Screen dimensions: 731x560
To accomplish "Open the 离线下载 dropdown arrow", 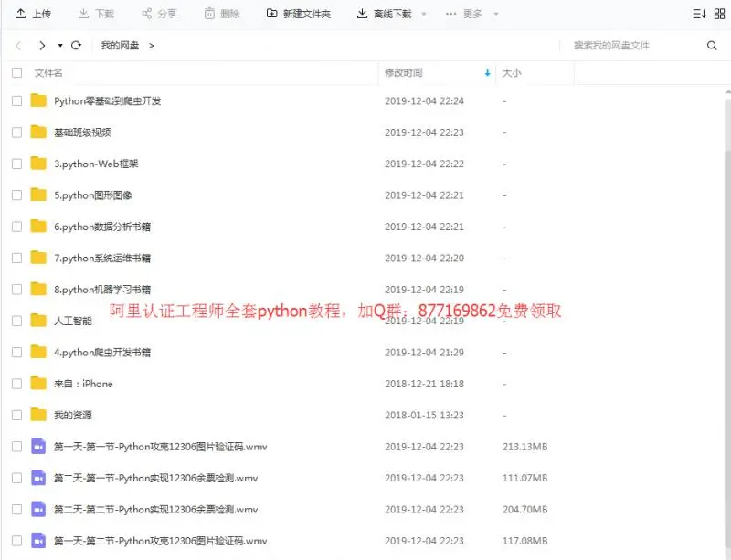I will tap(424, 14).
